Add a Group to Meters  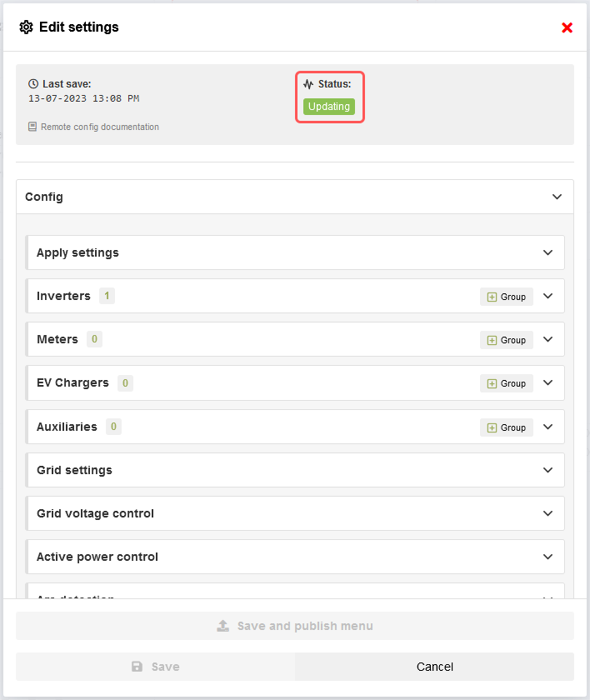click(x=506, y=340)
